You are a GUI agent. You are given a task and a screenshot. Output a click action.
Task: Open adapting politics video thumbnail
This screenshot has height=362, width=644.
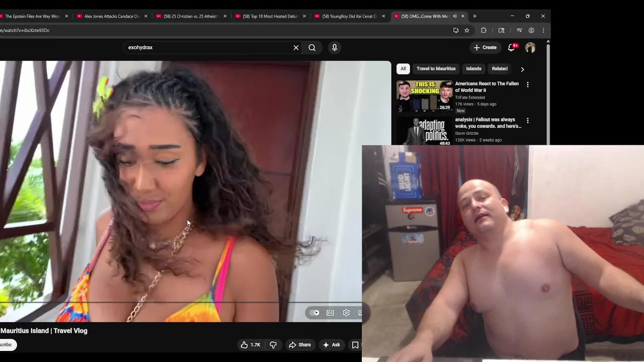(424, 131)
